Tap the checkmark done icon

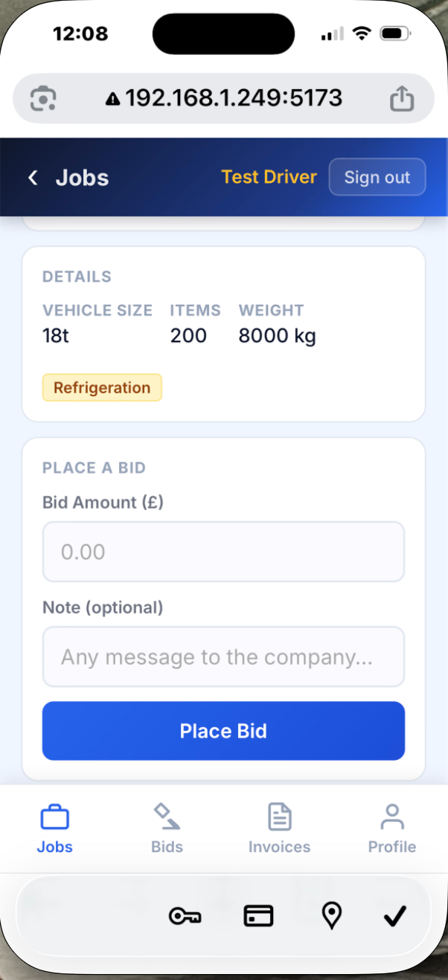(x=395, y=916)
